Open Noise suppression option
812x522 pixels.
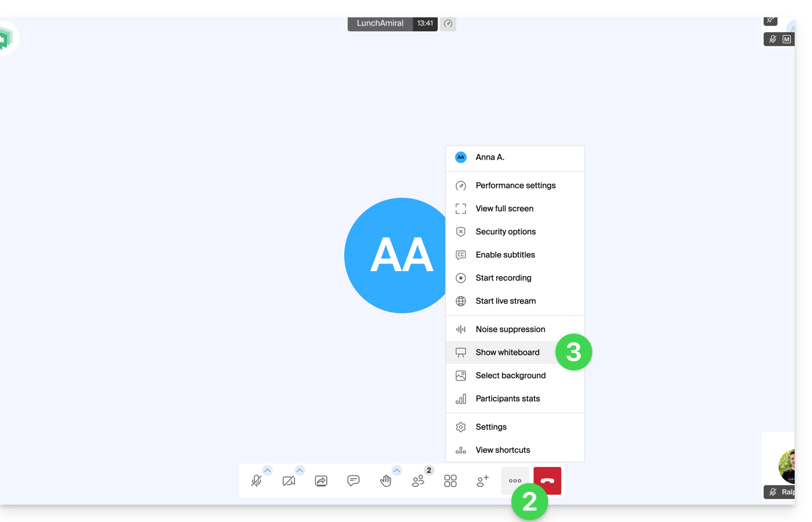click(x=510, y=330)
